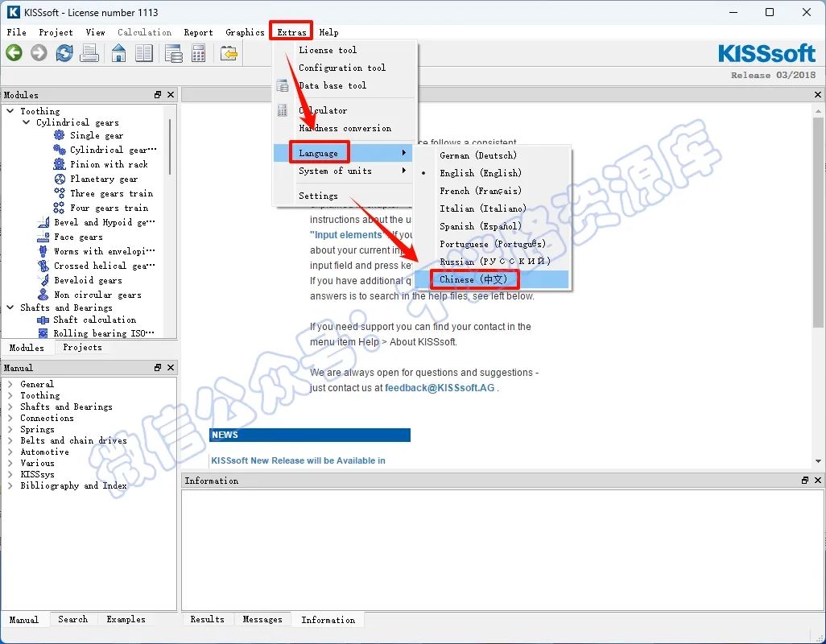Open the Planetary gear module
826x644 pixels.
[96, 179]
